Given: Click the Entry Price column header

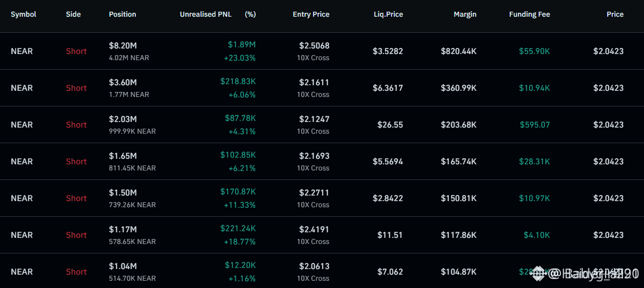Looking at the screenshot, I should coord(311,14).
